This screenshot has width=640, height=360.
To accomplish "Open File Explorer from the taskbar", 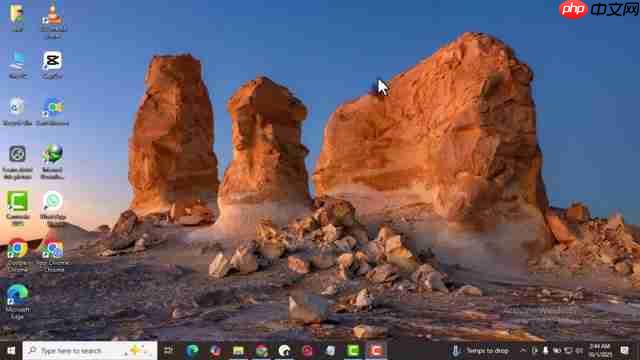I will pyautogui.click(x=238, y=351).
